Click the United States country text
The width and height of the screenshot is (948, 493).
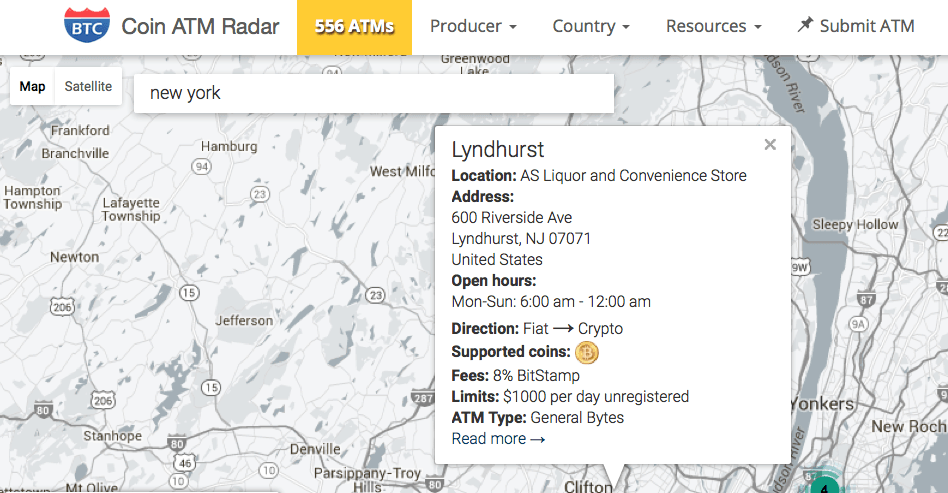(497, 260)
